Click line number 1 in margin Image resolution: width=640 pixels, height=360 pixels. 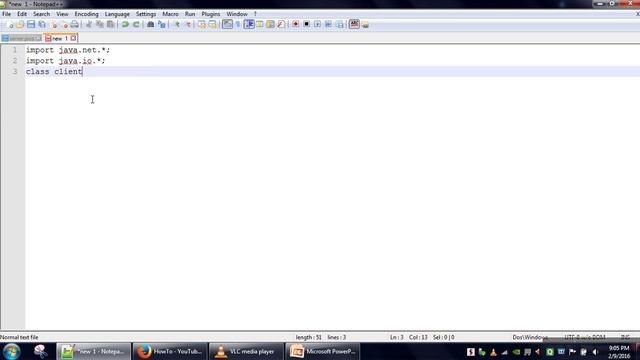click(x=15, y=50)
